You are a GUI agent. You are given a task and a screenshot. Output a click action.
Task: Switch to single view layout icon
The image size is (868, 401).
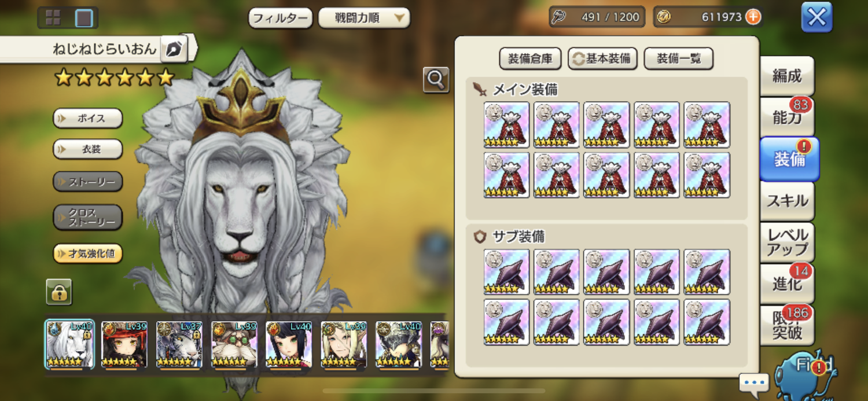coord(84,18)
